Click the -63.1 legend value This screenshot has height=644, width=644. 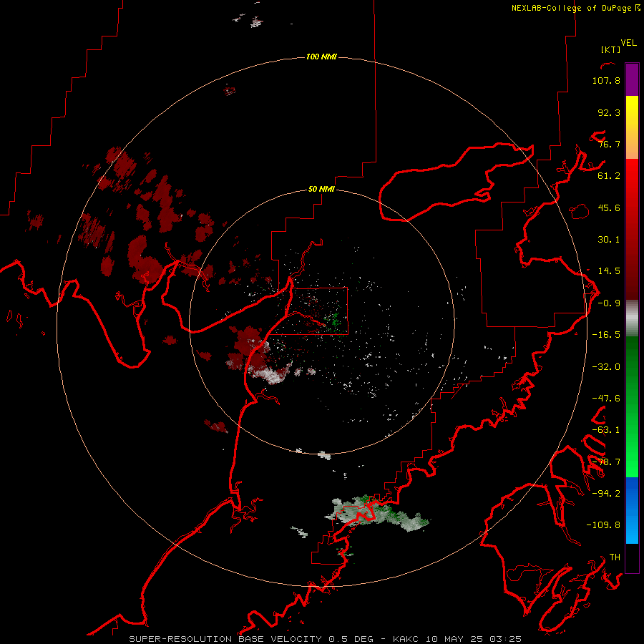[x=606, y=430]
